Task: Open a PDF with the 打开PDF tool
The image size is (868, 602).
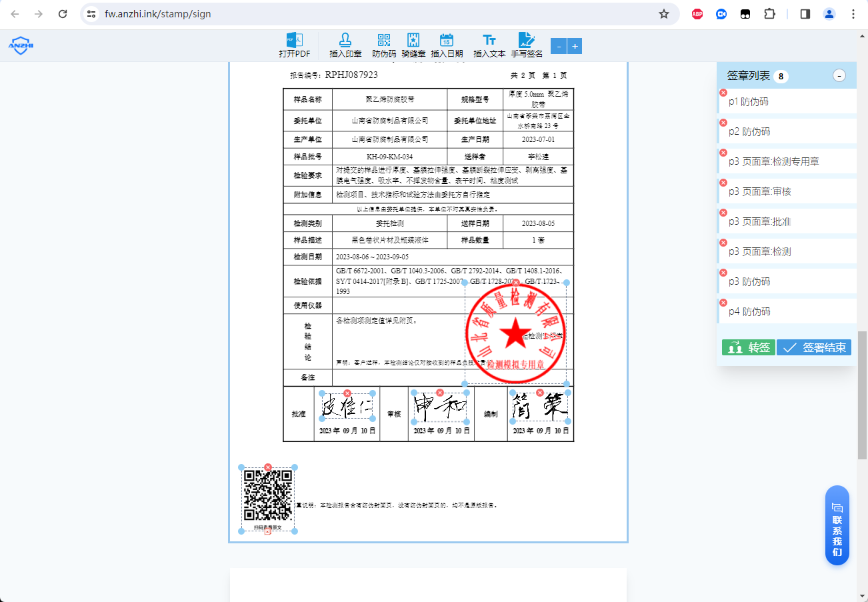Action: click(x=296, y=45)
